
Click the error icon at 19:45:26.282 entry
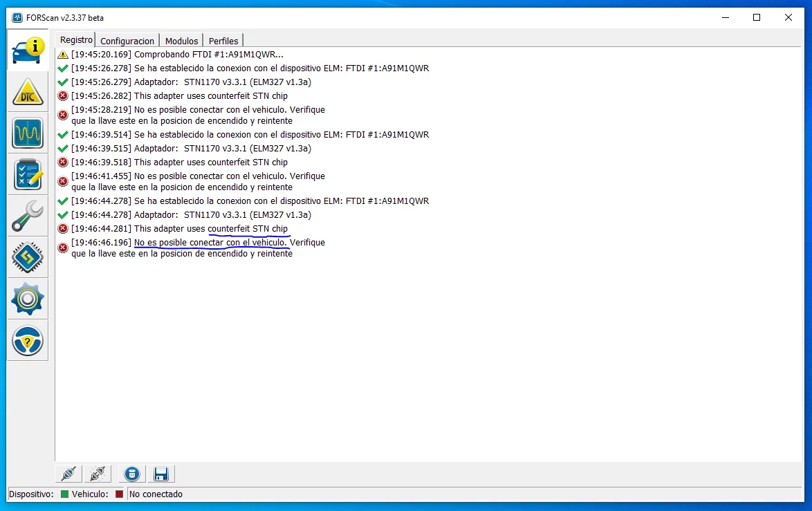pyautogui.click(x=63, y=96)
